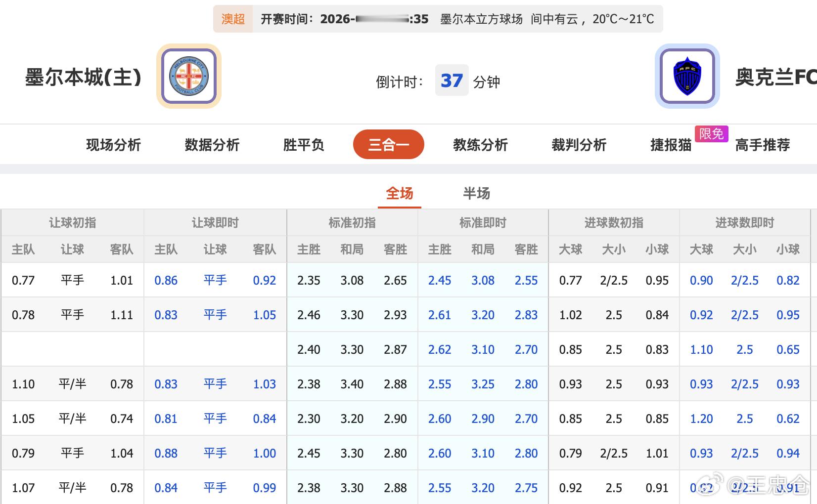Open the 高手推荐 section
817x504 pixels.
762,145
